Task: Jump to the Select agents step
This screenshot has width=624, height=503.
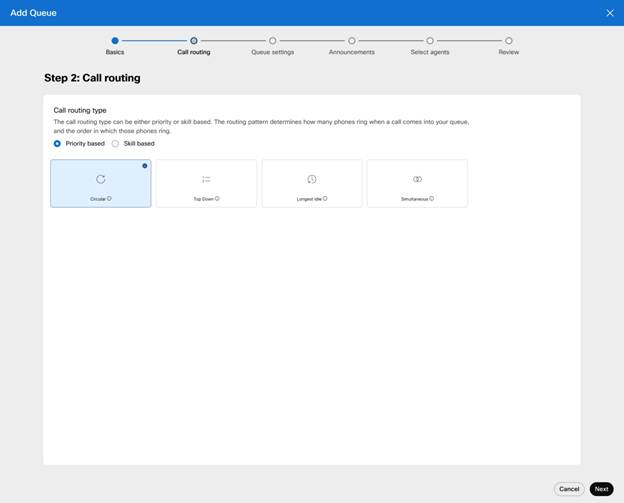Action: pos(430,41)
